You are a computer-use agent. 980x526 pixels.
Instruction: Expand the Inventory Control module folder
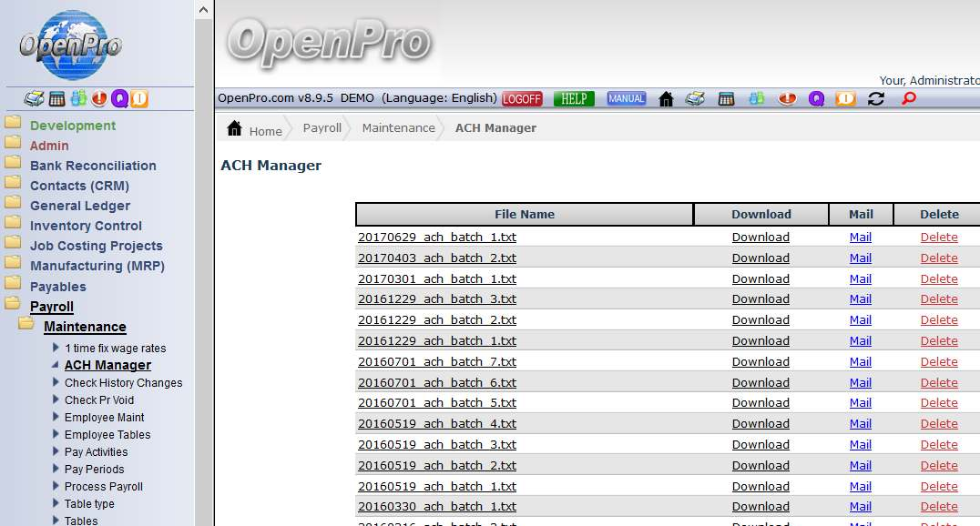tap(86, 226)
